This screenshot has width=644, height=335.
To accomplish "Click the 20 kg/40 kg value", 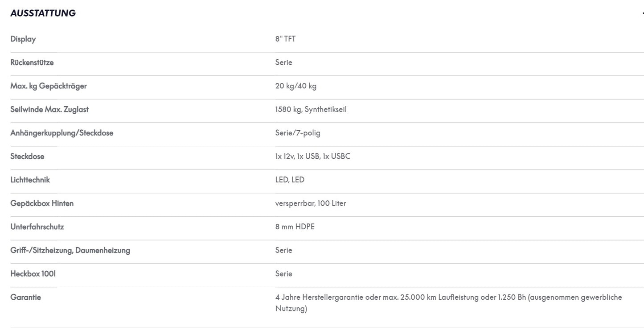I will tap(296, 86).
